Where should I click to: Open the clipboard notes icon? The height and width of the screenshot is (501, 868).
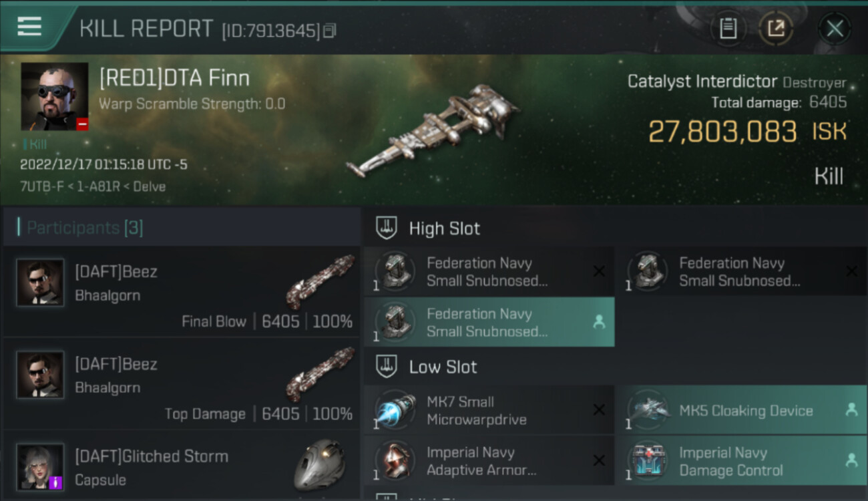pyautogui.click(x=728, y=29)
